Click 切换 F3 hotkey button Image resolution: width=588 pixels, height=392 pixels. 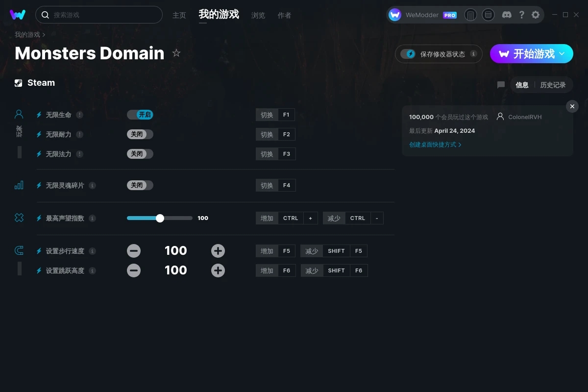(x=276, y=154)
